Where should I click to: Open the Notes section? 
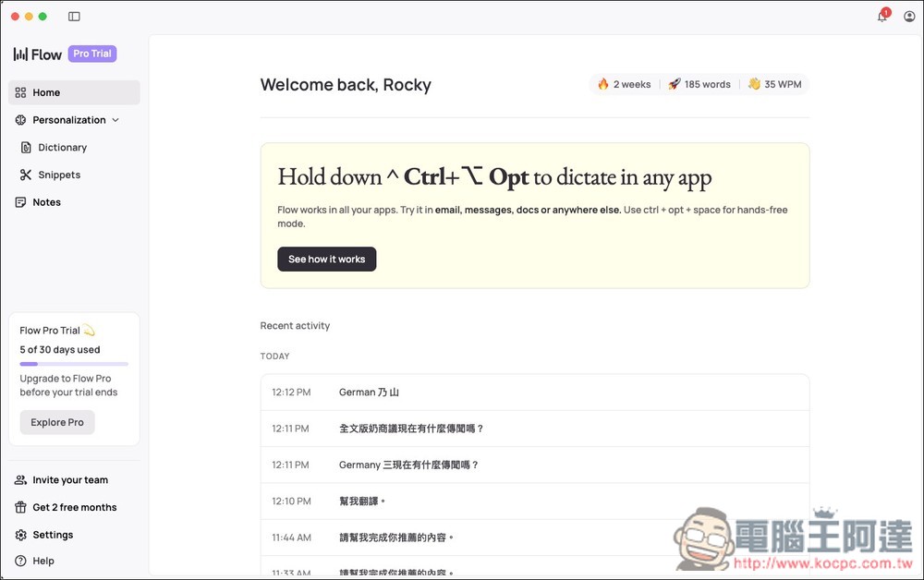tap(46, 202)
